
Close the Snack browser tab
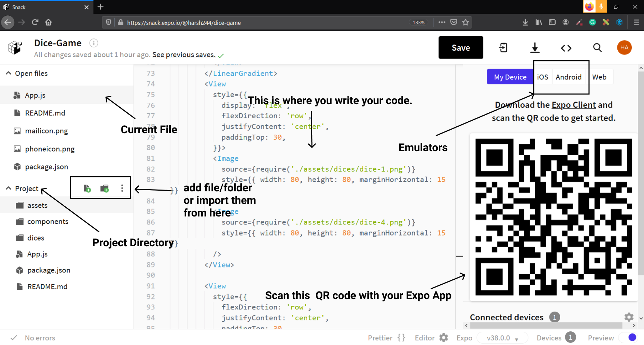coord(86,7)
